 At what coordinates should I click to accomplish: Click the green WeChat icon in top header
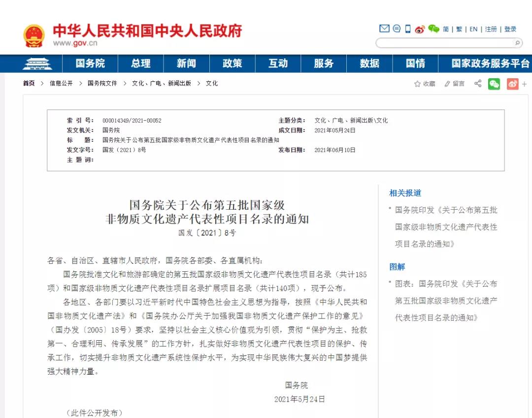pos(433,29)
